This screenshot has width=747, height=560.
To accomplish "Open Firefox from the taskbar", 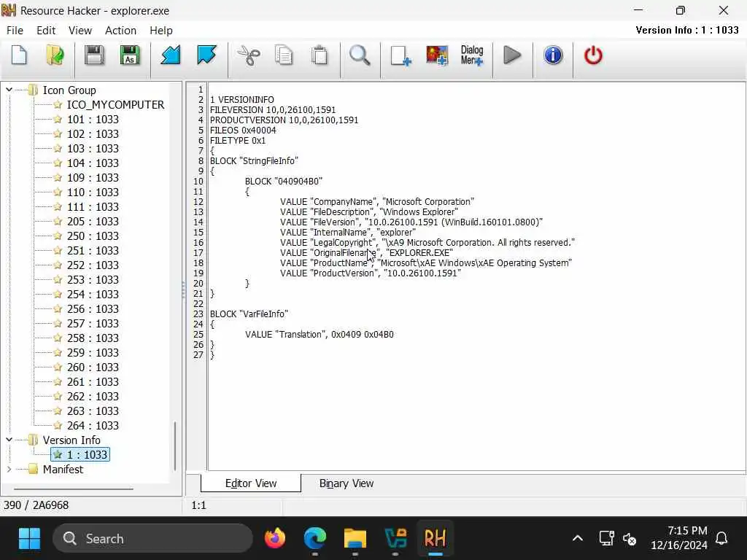I will coord(274,539).
